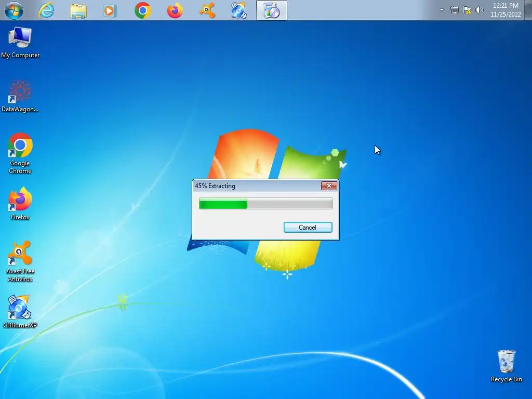Select the Avast Free Antivirus desktop shortcut
Screen dimensions: 532x399
(x=20, y=261)
